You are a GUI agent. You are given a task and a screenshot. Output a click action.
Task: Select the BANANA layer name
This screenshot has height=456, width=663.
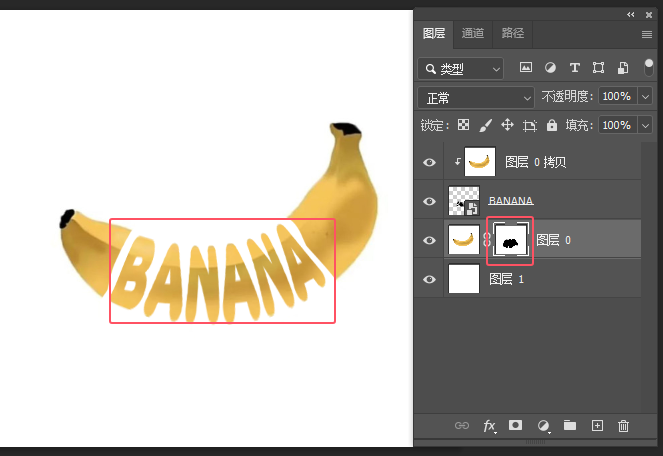pos(511,201)
